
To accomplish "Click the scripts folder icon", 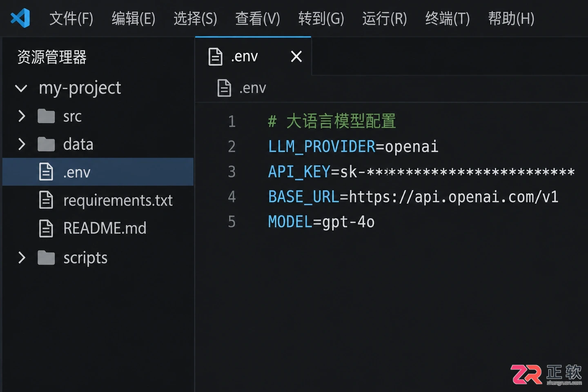I will [46, 258].
